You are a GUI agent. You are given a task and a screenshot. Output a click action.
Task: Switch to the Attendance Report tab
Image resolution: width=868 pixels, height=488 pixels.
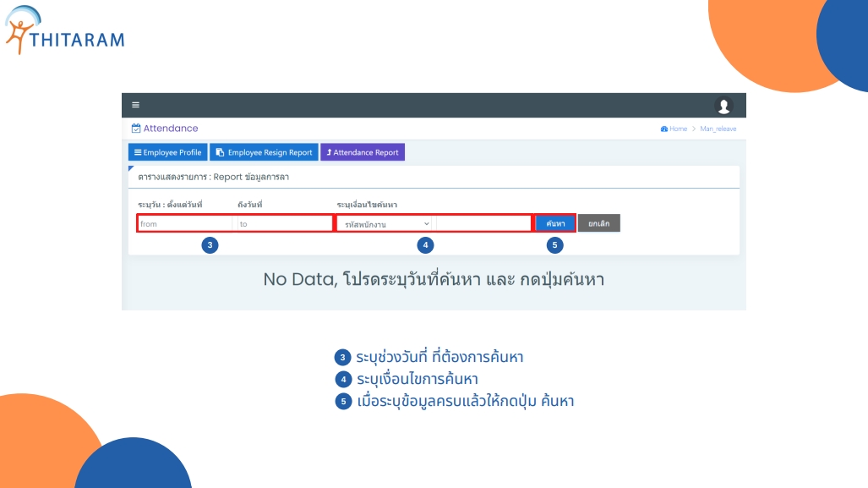coord(363,152)
